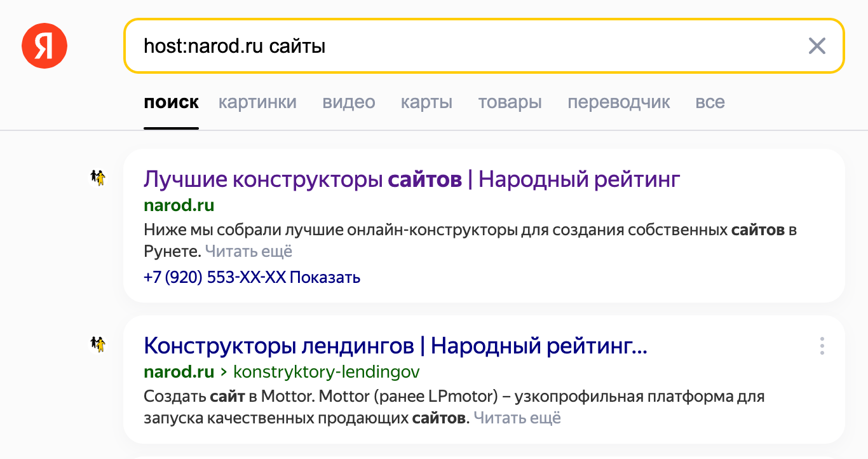Screen dimensions: 868x459
Task: Expand 'Читать ещё' on the first result
Action: (x=248, y=251)
